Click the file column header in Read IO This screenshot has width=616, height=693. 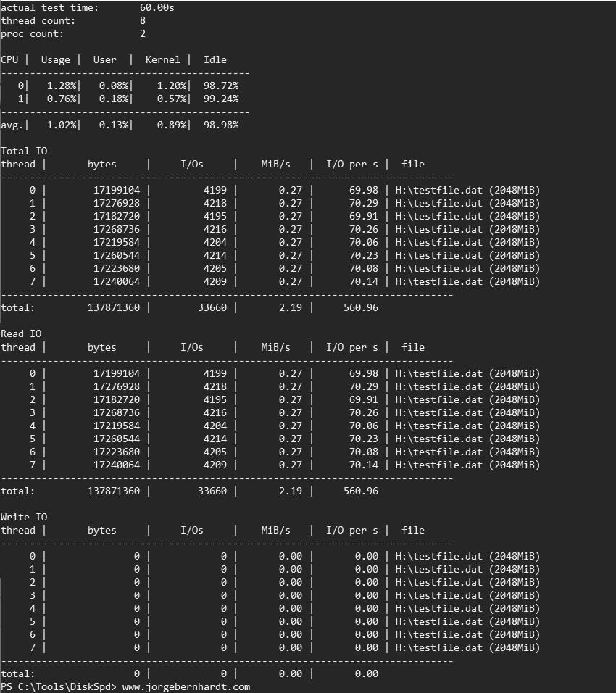click(413, 346)
